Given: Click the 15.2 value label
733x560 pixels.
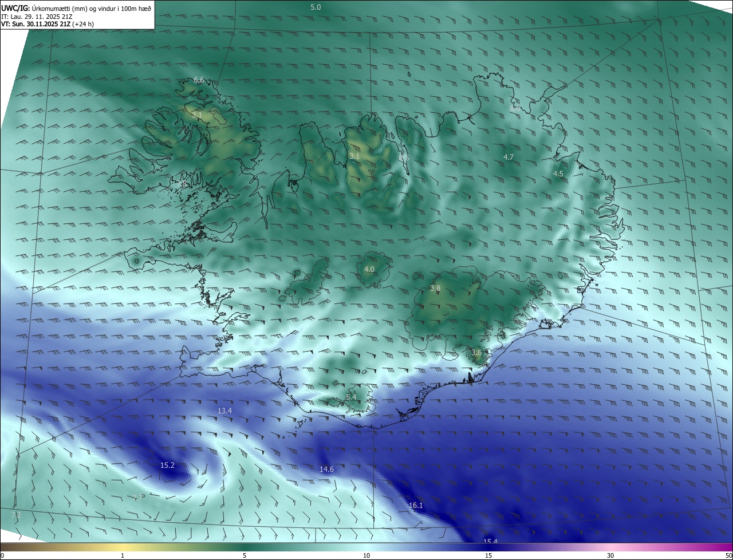Looking at the screenshot, I should point(167,466).
